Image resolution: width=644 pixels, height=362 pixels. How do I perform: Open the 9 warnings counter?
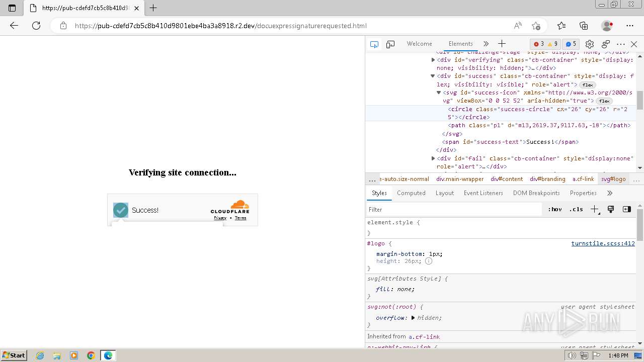[552, 44]
